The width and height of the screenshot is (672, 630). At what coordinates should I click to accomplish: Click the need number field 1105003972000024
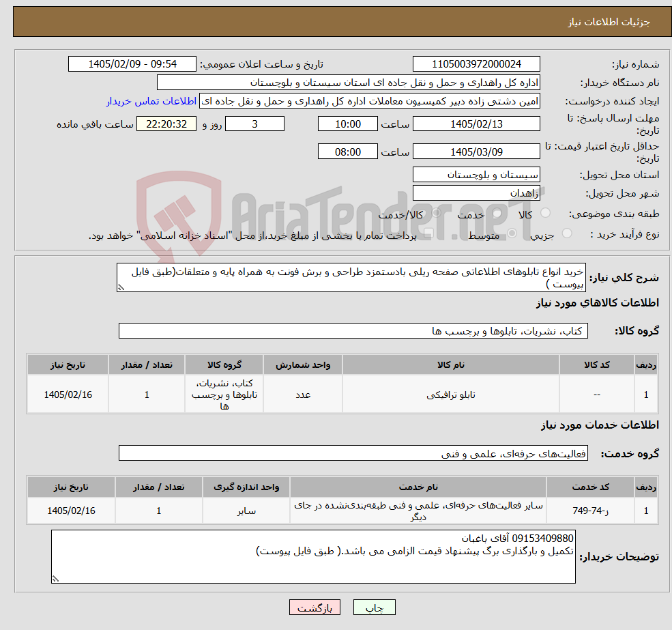(x=476, y=64)
